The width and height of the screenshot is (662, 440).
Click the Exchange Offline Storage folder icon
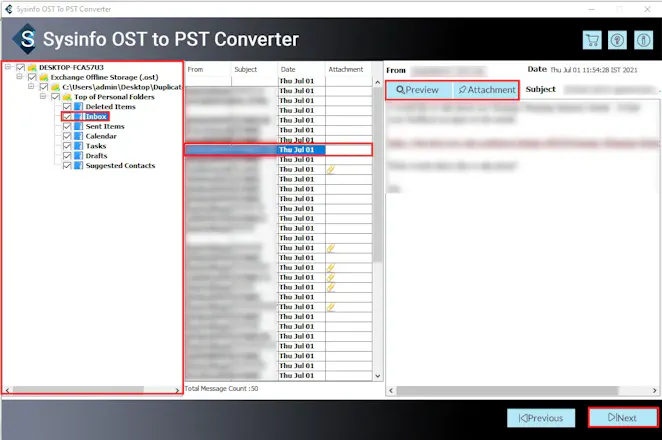[x=44, y=77]
